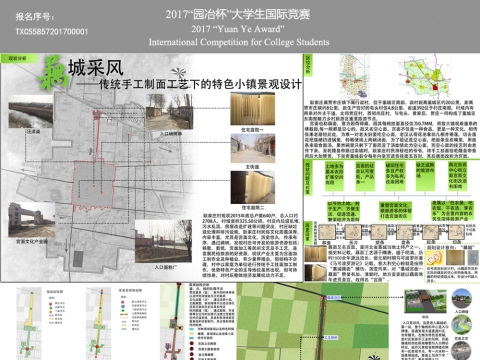
Task: Click the rightmost lower green strategy box
Action: [452, 210]
